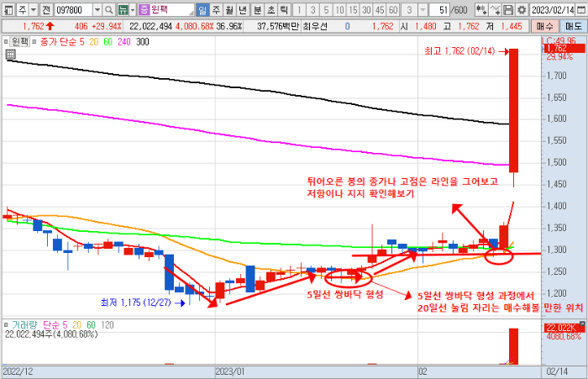
Task: Click the 2022/12 timeline label
Action: 18,372
